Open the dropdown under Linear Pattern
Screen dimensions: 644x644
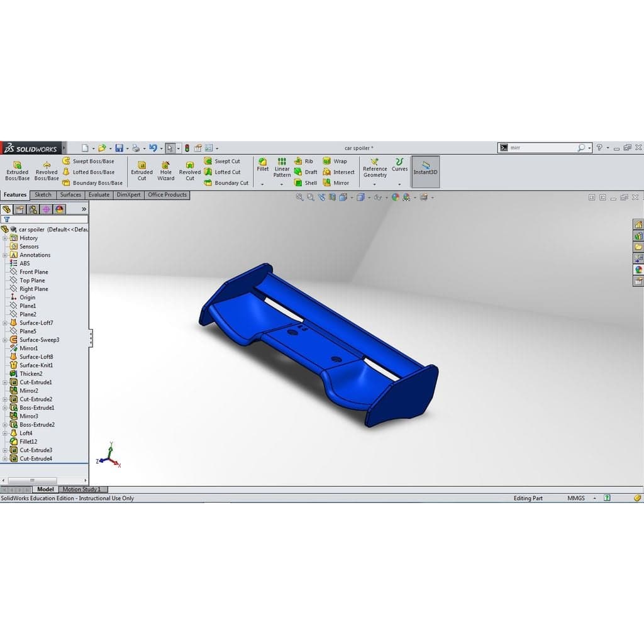point(282,184)
